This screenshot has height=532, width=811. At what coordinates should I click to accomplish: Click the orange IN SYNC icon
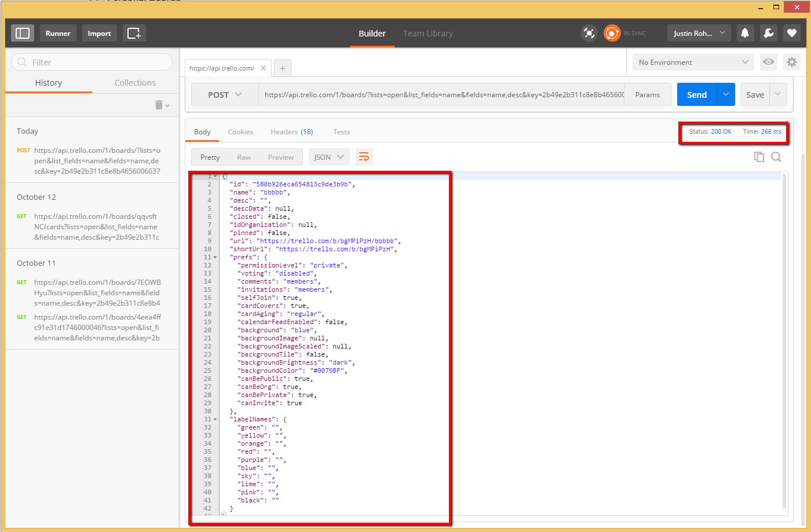pyautogui.click(x=612, y=33)
